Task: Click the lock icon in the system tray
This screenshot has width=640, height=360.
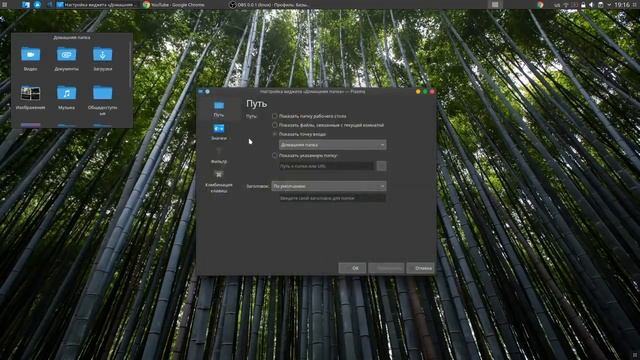Action: click(x=583, y=4)
